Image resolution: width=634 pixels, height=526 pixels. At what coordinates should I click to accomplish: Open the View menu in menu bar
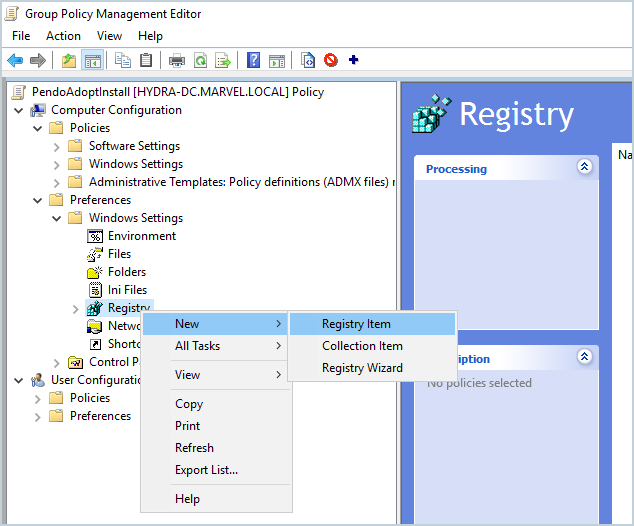point(109,36)
